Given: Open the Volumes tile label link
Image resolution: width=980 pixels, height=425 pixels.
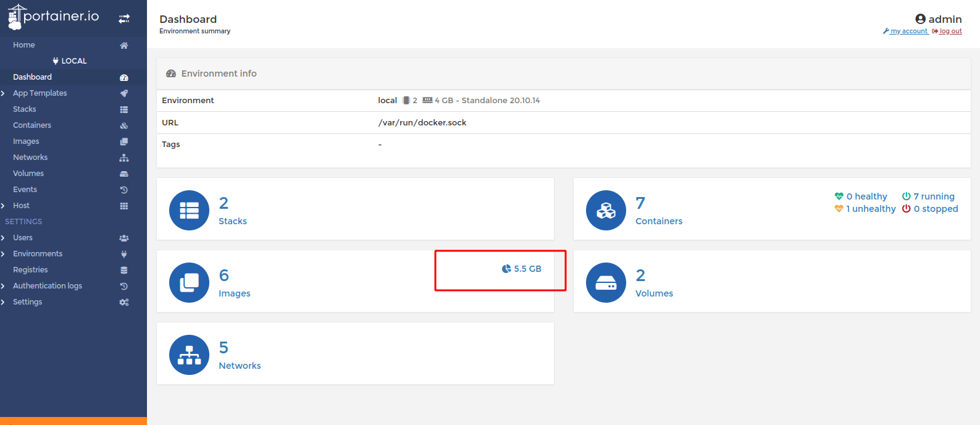Looking at the screenshot, I should tap(655, 293).
